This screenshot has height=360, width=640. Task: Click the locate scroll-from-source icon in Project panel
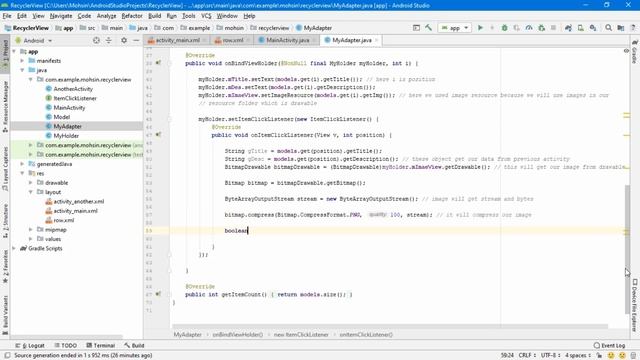point(96,40)
